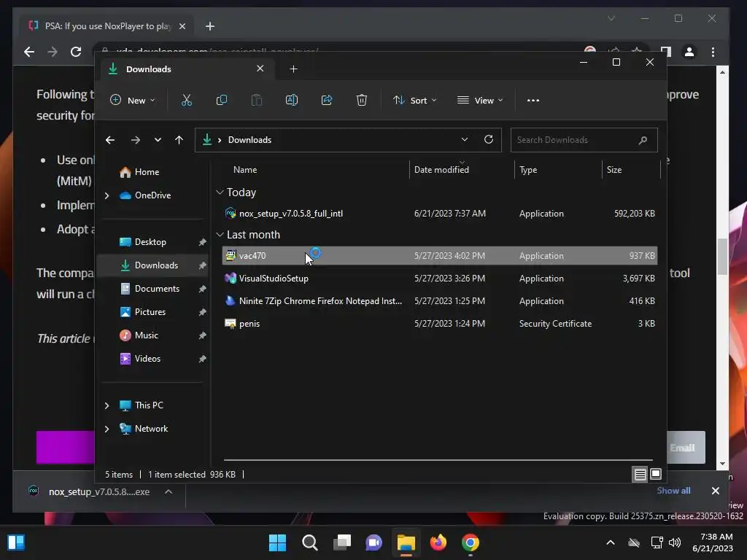
Task: Click Downloads breadcrumb in address bar
Action: pos(249,140)
